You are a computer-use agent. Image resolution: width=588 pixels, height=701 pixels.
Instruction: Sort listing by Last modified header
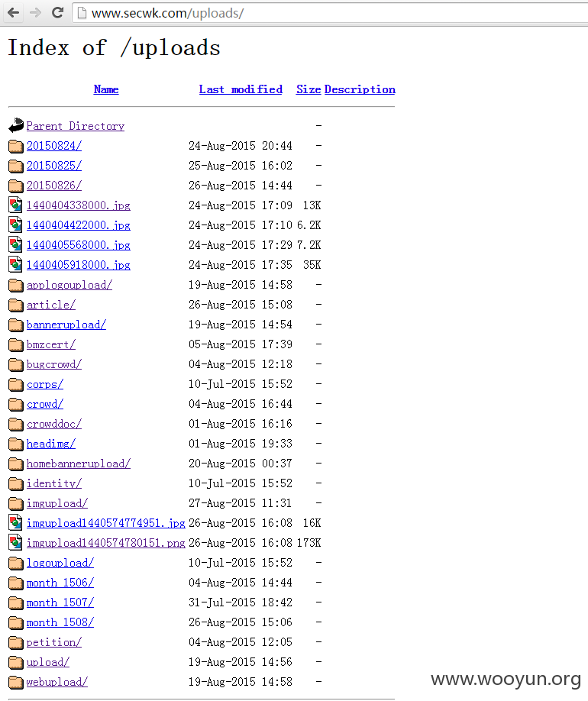click(241, 89)
